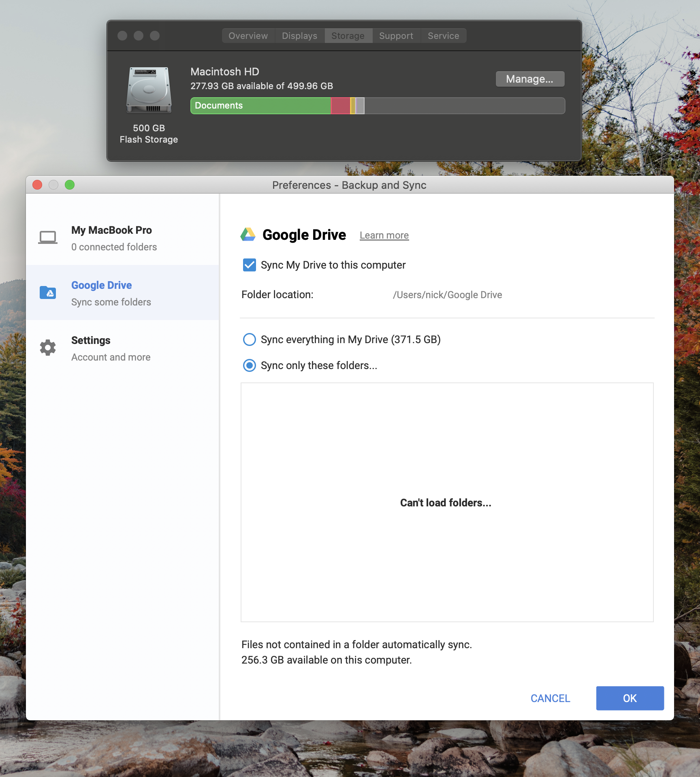The height and width of the screenshot is (777, 700).
Task: Click the CANCEL button
Action: pos(550,698)
